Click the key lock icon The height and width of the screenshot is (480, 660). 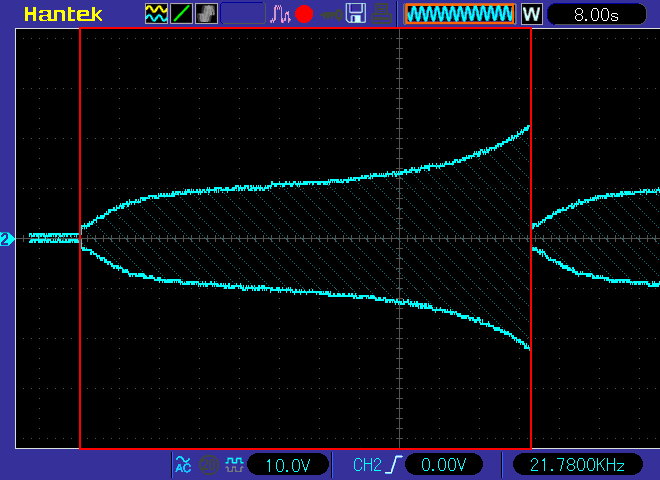331,16
